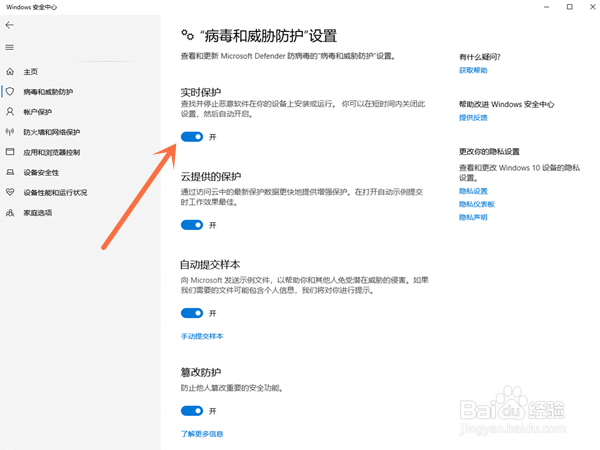This screenshot has width=600, height=450.
Task: Click the family icon for 家庭选项
Action: point(10,213)
